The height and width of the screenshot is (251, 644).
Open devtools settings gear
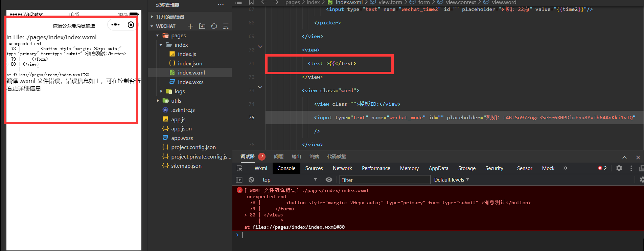coord(619,168)
